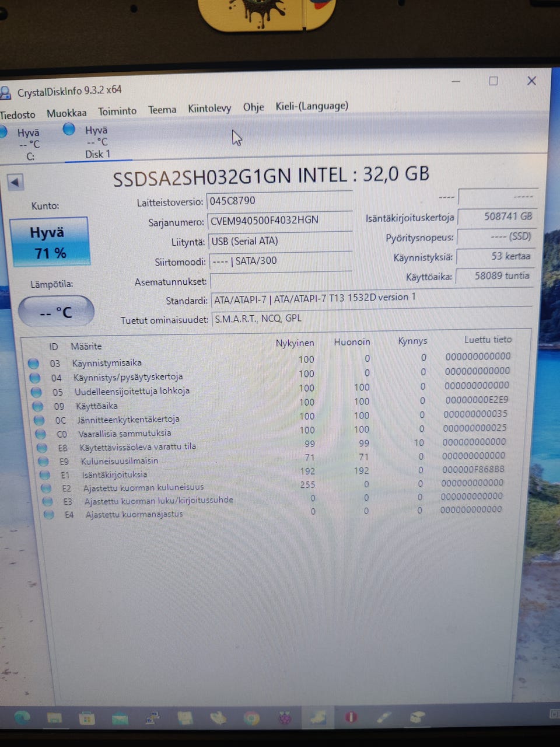Click the Liityntä field USB (Serial ATA)
The height and width of the screenshot is (747, 560).
(x=280, y=241)
